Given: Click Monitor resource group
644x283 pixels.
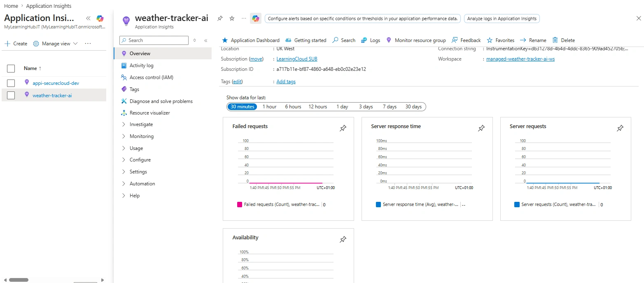Looking at the screenshot, I should pyautogui.click(x=416, y=40).
